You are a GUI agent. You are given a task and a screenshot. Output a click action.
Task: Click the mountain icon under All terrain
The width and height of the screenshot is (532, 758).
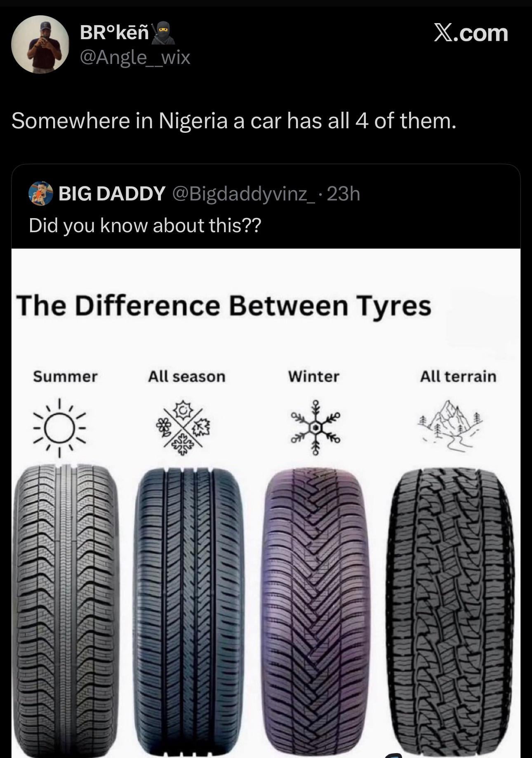[450, 425]
